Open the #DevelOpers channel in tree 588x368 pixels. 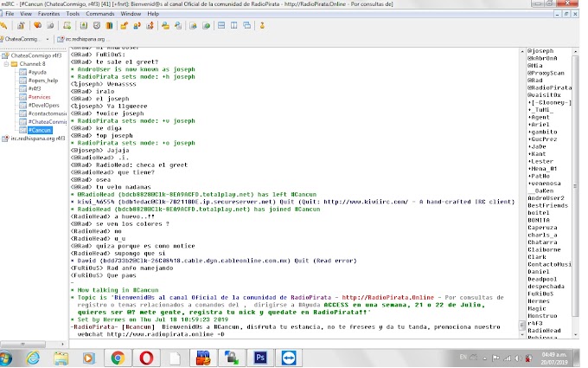(43, 105)
